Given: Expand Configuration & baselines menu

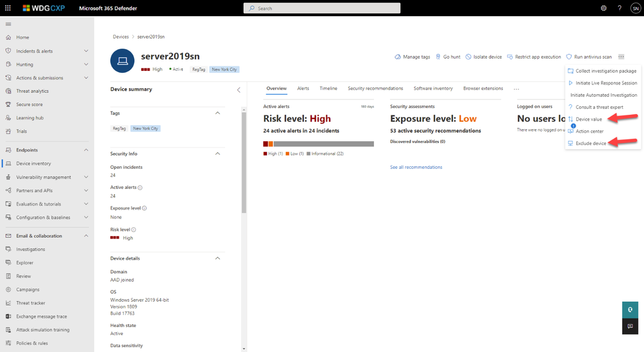Looking at the screenshot, I should click(x=86, y=217).
